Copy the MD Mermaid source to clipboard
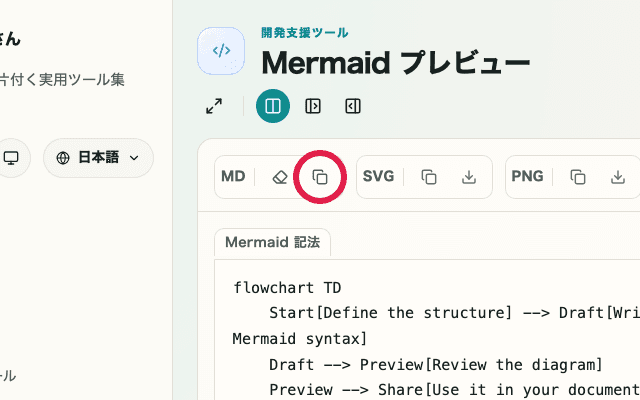Screen dimensions: 640x400 [x=320, y=177]
